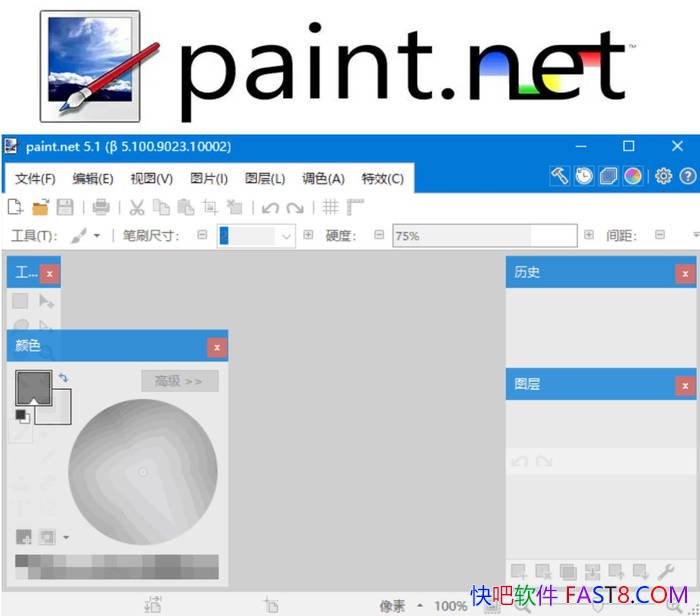Click the manage palettes icon
The height and width of the screenshot is (616, 700).
[47, 537]
